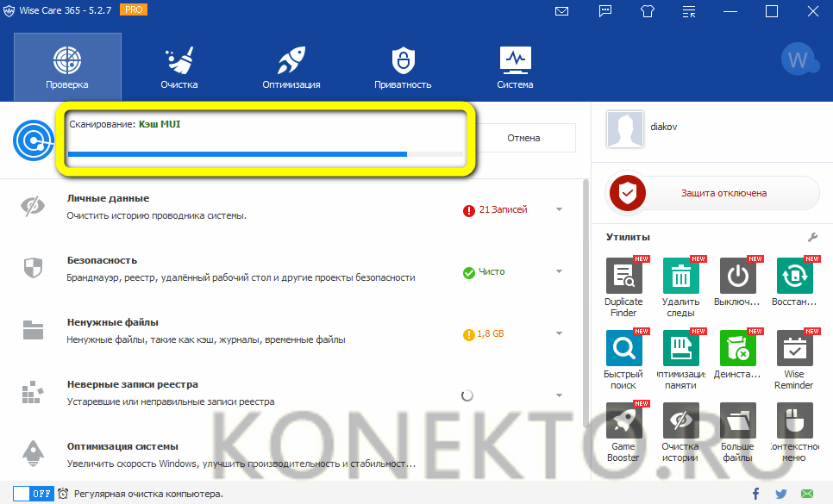833x504 pixels.
Task: Open the Больше файлы folder utility
Action: coord(737,421)
